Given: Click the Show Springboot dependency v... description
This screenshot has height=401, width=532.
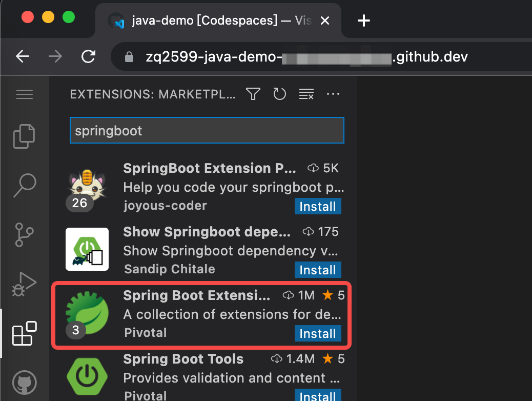Looking at the screenshot, I should 230,251.
